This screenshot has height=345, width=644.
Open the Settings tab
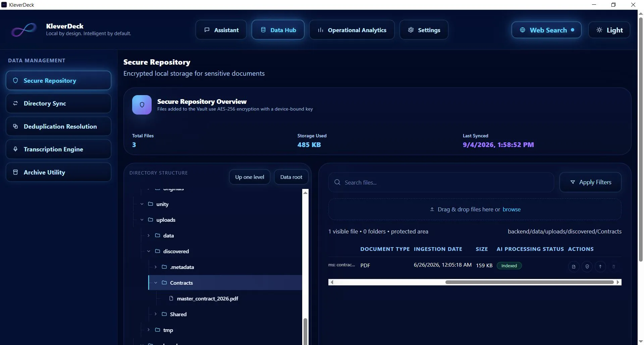point(424,30)
